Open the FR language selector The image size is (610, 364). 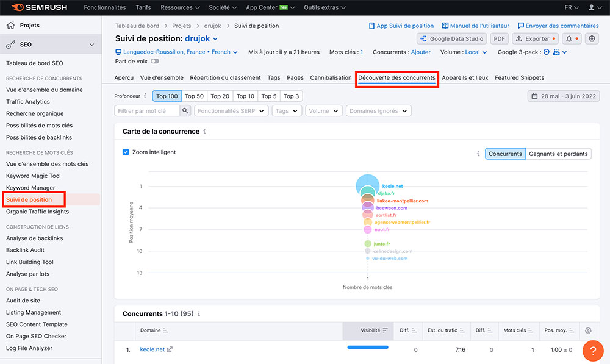[x=572, y=7]
